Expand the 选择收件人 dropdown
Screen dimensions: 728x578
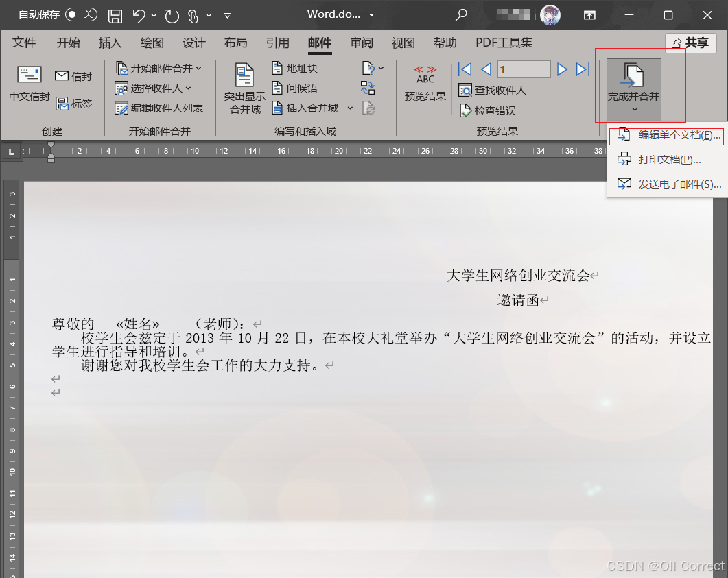tap(154, 88)
